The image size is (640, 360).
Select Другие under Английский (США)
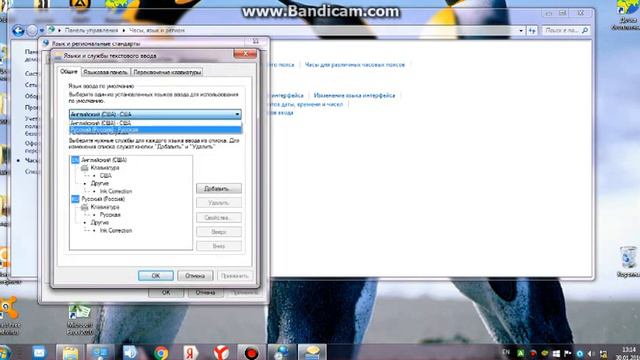[100, 183]
